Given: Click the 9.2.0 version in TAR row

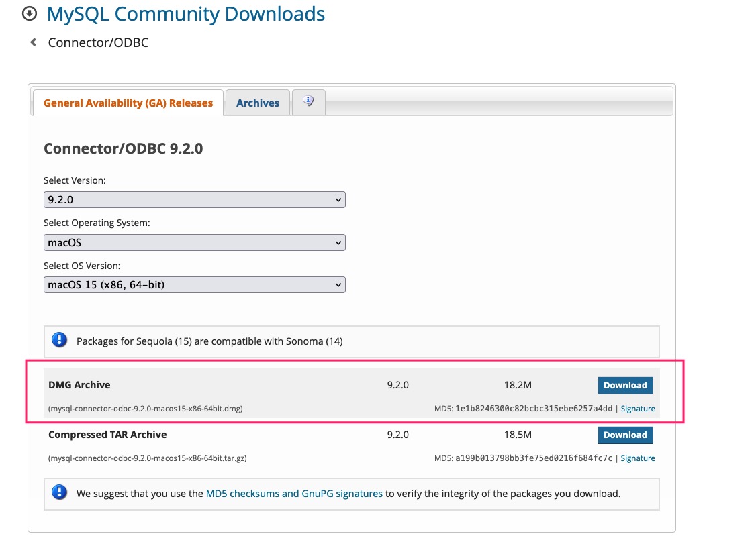Looking at the screenshot, I should coord(397,435).
